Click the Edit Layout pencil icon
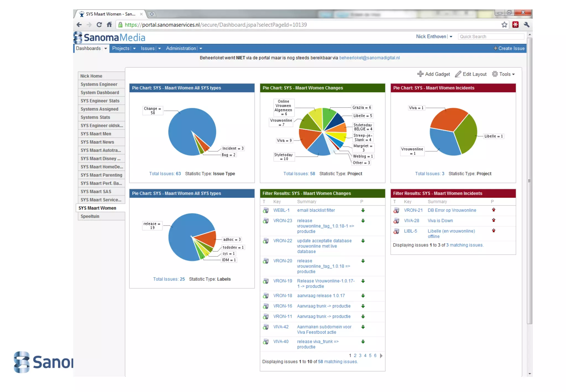Image resolution: width=566 pixels, height=392 pixels. (x=458, y=74)
